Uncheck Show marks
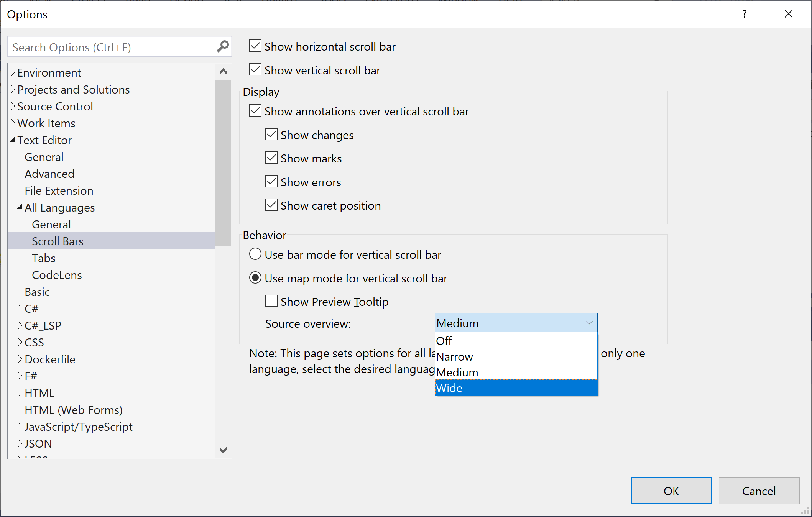This screenshot has height=517, width=812. tap(271, 158)
